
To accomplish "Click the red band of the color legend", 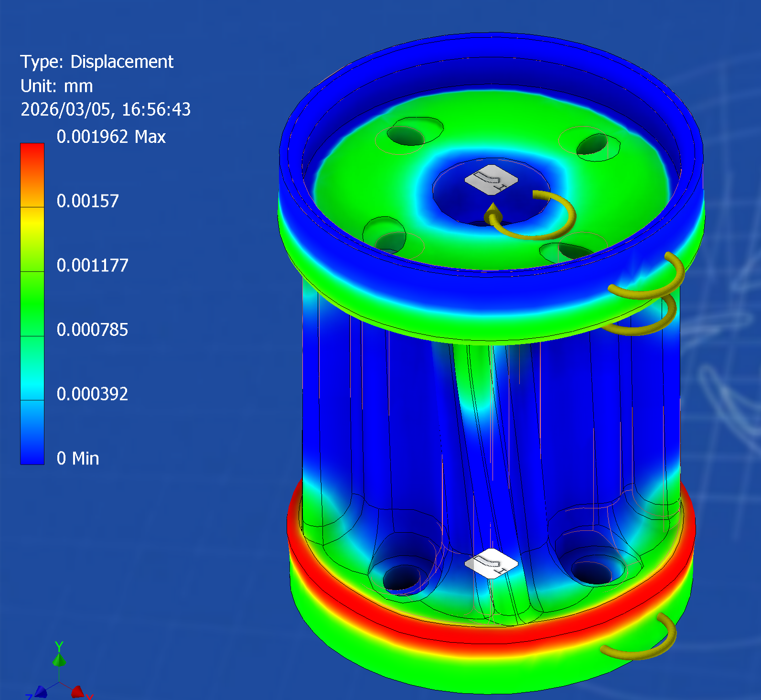I will (32, 175).
